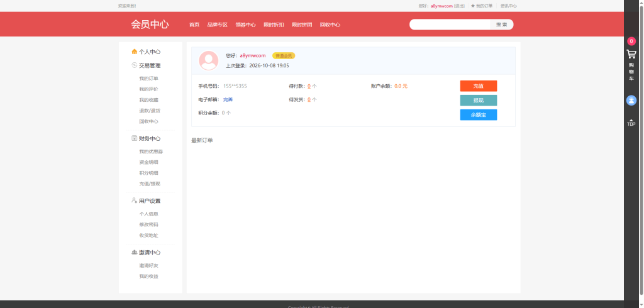644x308 pixels.
Task: Open 限时拼团 nav item
Action: pyautogui.click(x=302, y=25)
